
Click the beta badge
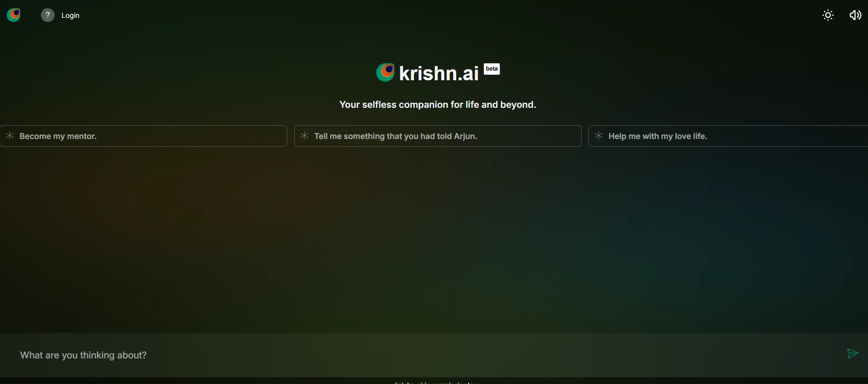tap(492, 69)
